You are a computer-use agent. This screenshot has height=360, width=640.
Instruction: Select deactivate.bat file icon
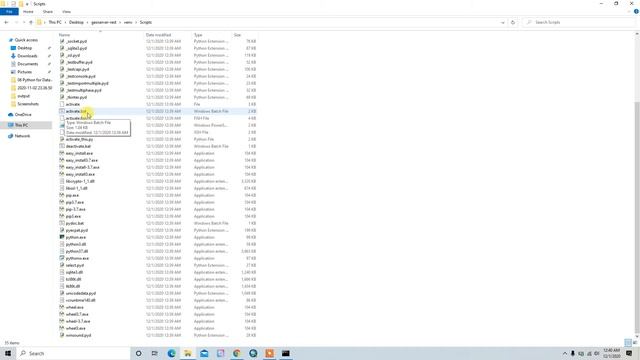pos(62,146)
